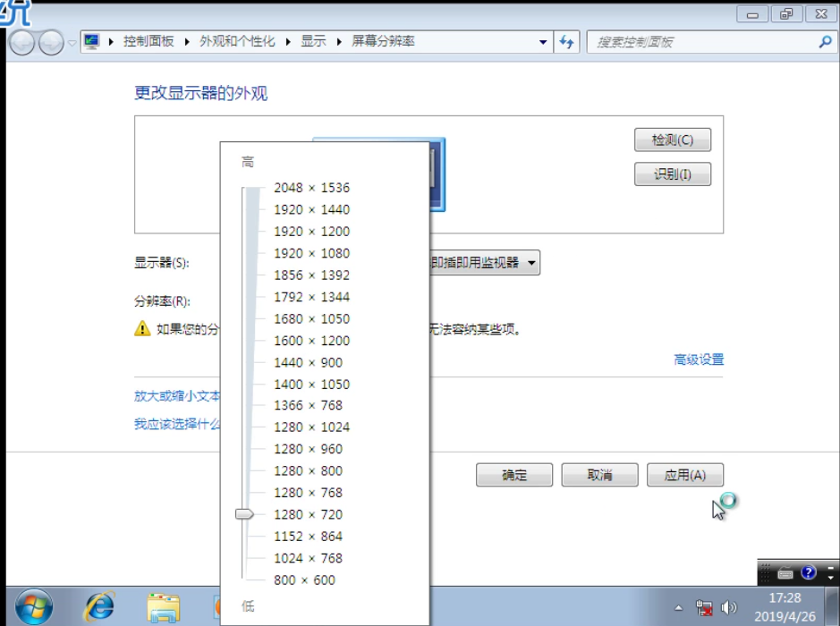Choose resolution 2048 × 1536
The height and width of the screenshot is (626, 840).
(x=311, y=188)
